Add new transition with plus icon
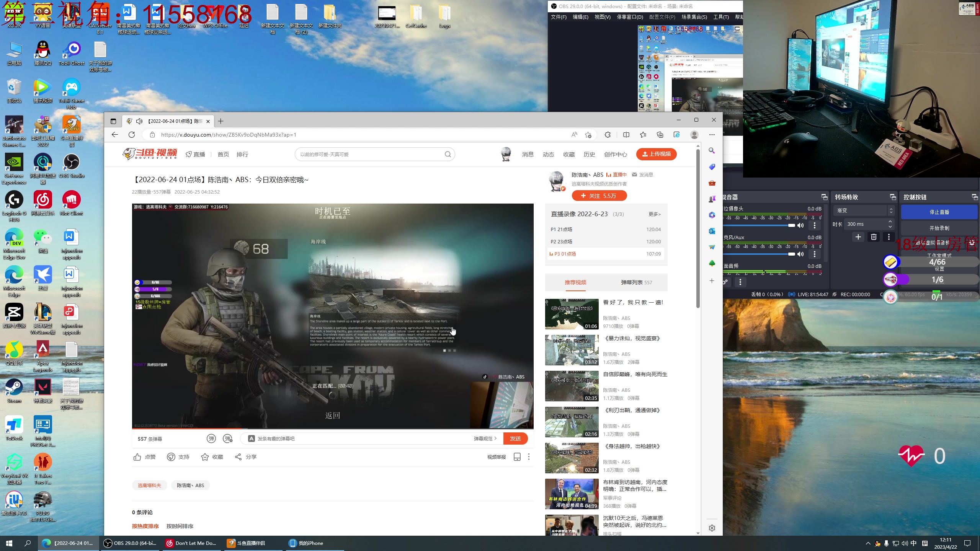 (x=858, y=237)
